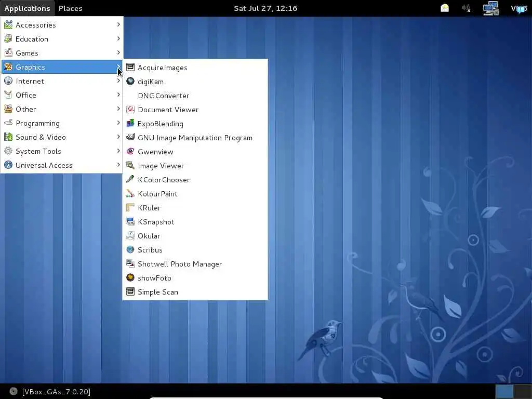This screenshot has height=399, width=532.
Task: Launch Okular text entry
Action: [x=149, y=236]
